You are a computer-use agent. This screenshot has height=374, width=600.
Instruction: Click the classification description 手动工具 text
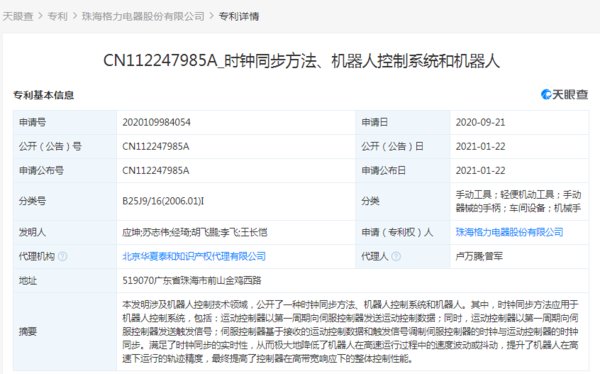tap(518, 201)
